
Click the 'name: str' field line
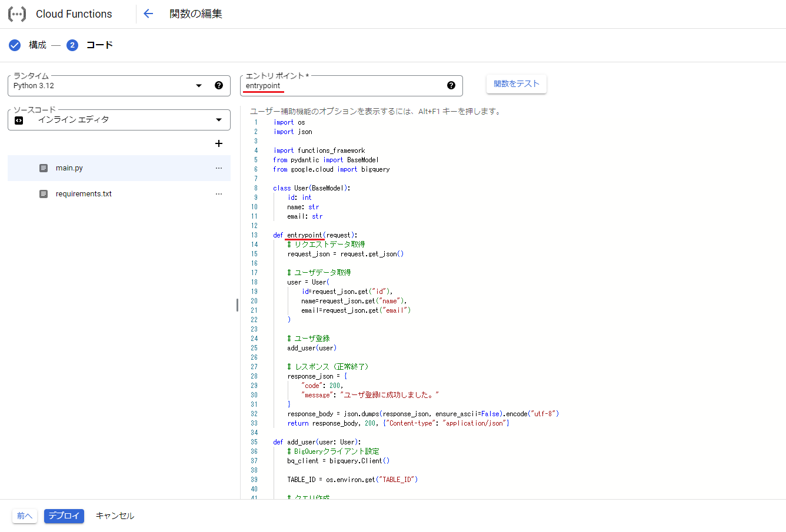click(x=303, y=207)
